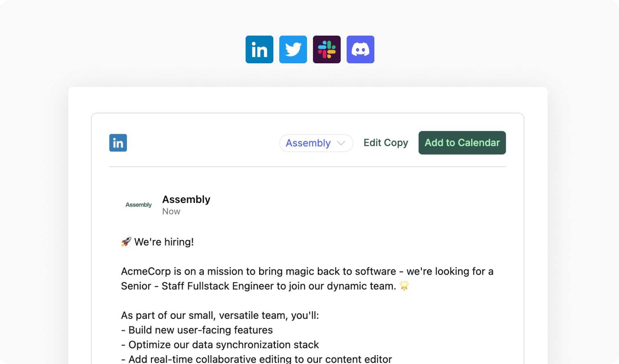Screen dimensions: 619x364
Task: Click the AcmeCorp mission paragraph
Action: 307,279
